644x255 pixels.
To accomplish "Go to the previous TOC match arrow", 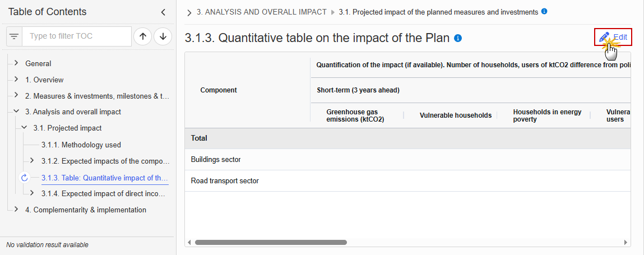I will pos(142,36).
